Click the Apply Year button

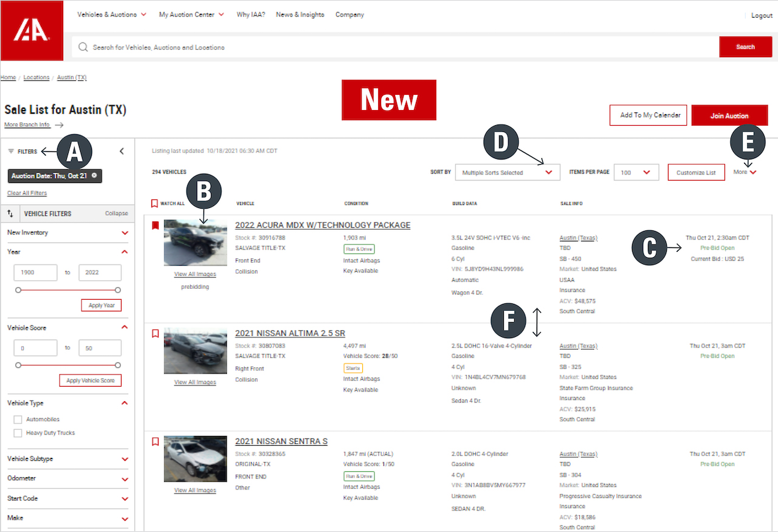pyautogui.click(x=102, y=305)
